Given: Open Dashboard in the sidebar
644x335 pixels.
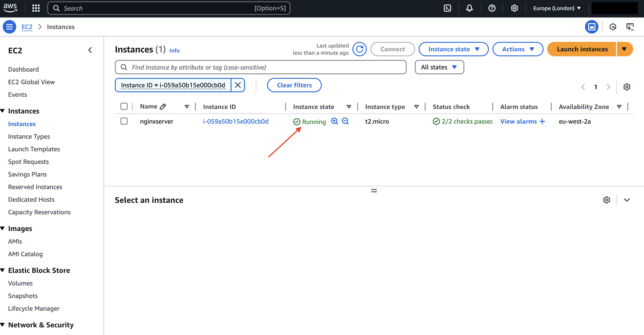Looking at the screenshot, I should click(x=23, y=69).
